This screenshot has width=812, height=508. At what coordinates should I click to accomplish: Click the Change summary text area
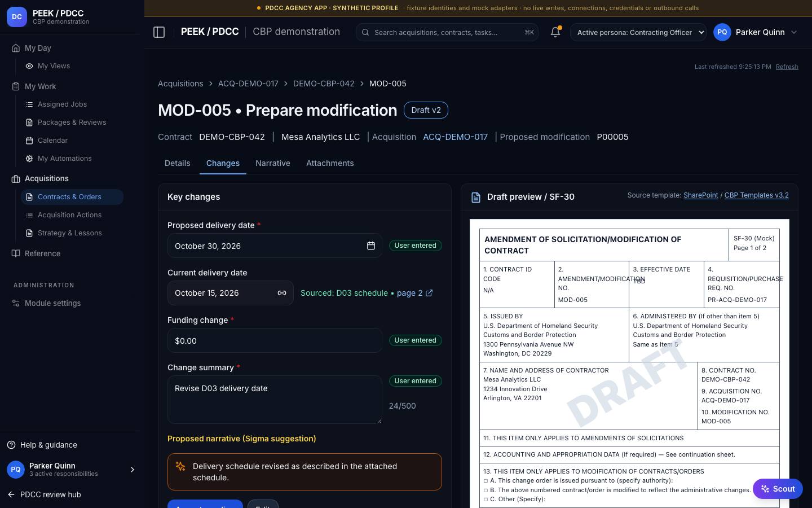coord(275,400)
